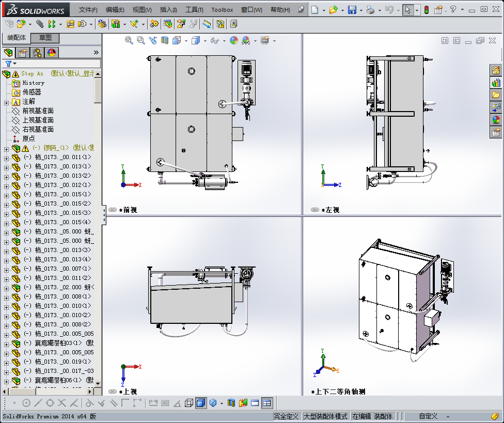Open the 工具(T) menu
The width and height of the screenshot is (504, 423).
pos(194,10)
